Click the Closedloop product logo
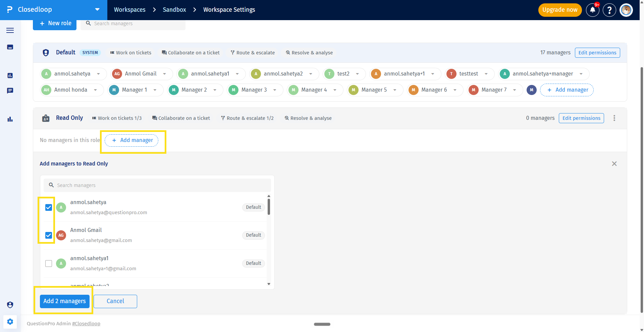This screenshot has height=332, width=644. (10, 10)
